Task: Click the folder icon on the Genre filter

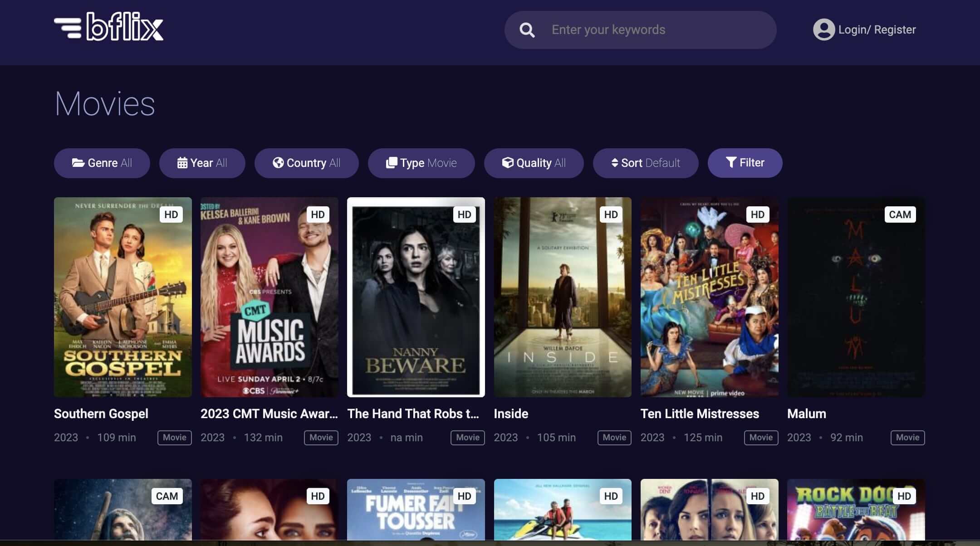Action: (78, 163)
